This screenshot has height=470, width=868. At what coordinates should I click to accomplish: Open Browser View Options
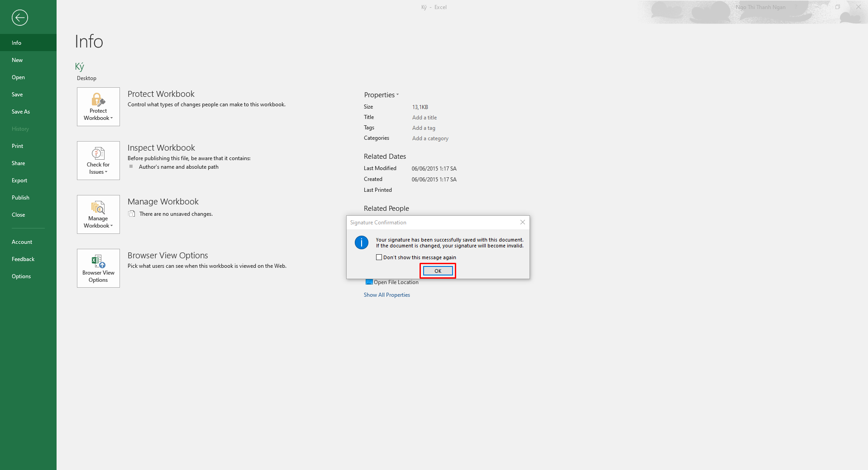[x=98, y=268]
